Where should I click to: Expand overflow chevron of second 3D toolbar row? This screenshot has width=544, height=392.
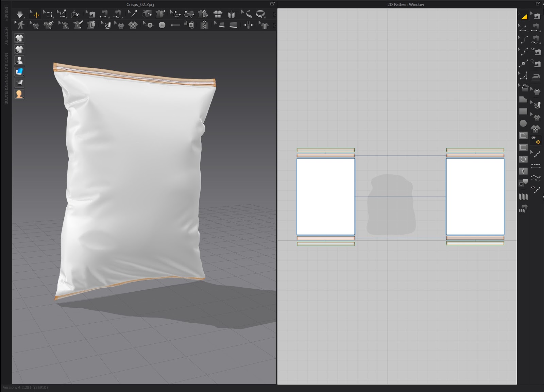click(274, 25)
